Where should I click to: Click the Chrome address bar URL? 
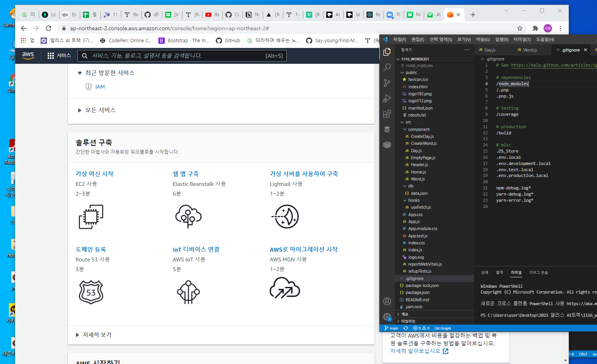pos(169,28)
